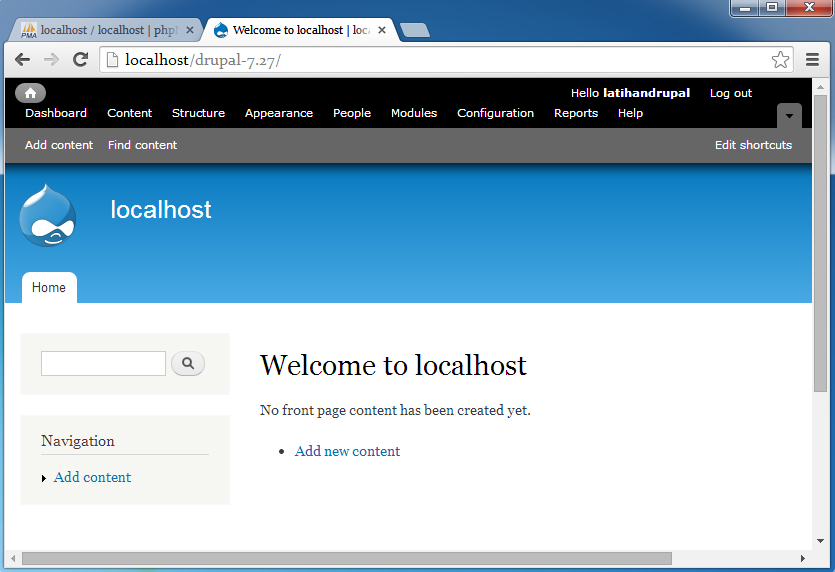Click the page icon in address bar

tap(112, 60)
